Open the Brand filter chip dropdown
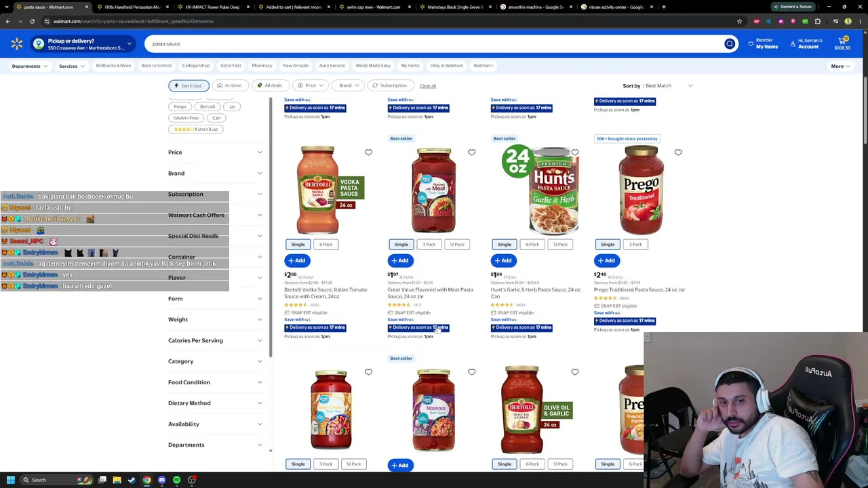The width and height of the screenshot is (868, 488). (x=349, y=85)
